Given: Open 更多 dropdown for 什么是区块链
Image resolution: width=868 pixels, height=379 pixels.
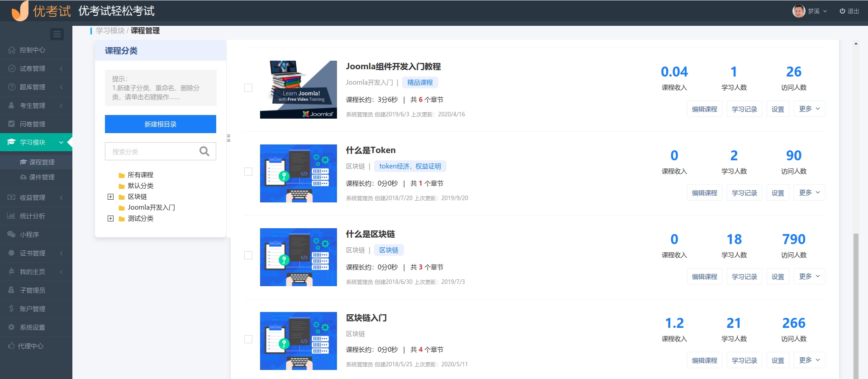Looking at the screenshot, I should click(810, 276).
